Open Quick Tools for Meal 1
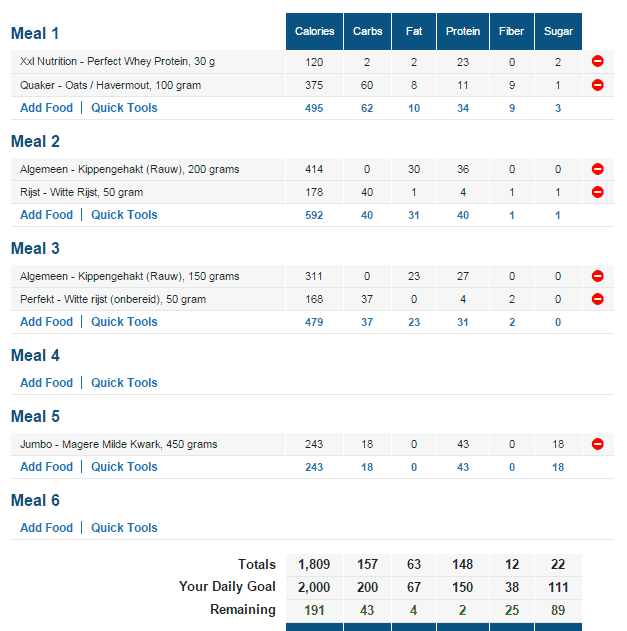This screenshot has width=627, height=631. (124, 108)
